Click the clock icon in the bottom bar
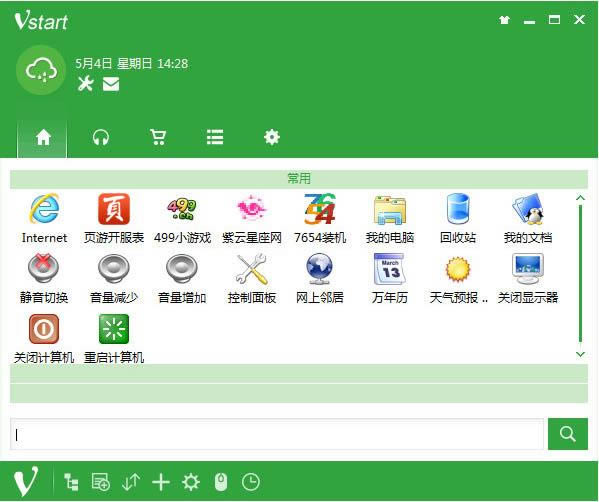599x502 pixels. [x=251, y=482]
